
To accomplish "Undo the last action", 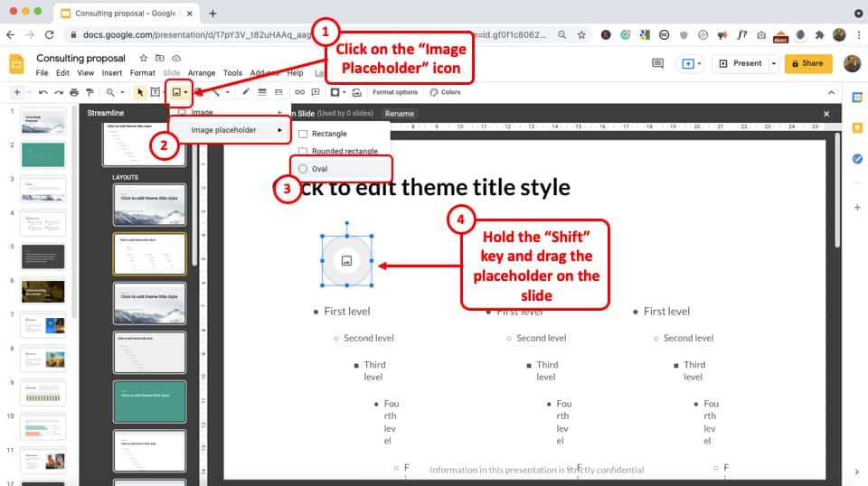I will pyautogui.click(x=43, y=92).
